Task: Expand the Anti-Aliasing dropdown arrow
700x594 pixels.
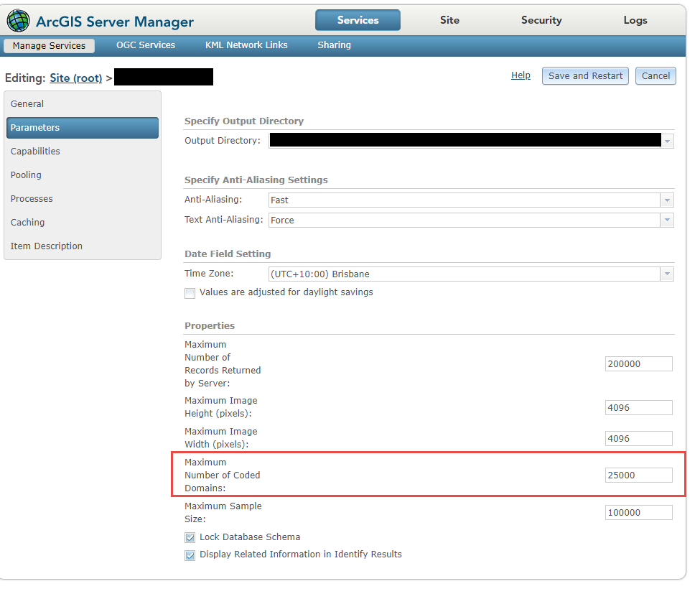Action: [x=667, y=200]
